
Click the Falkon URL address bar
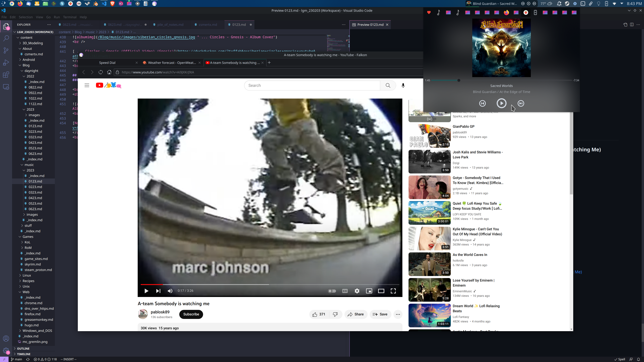tap(269, 72)
